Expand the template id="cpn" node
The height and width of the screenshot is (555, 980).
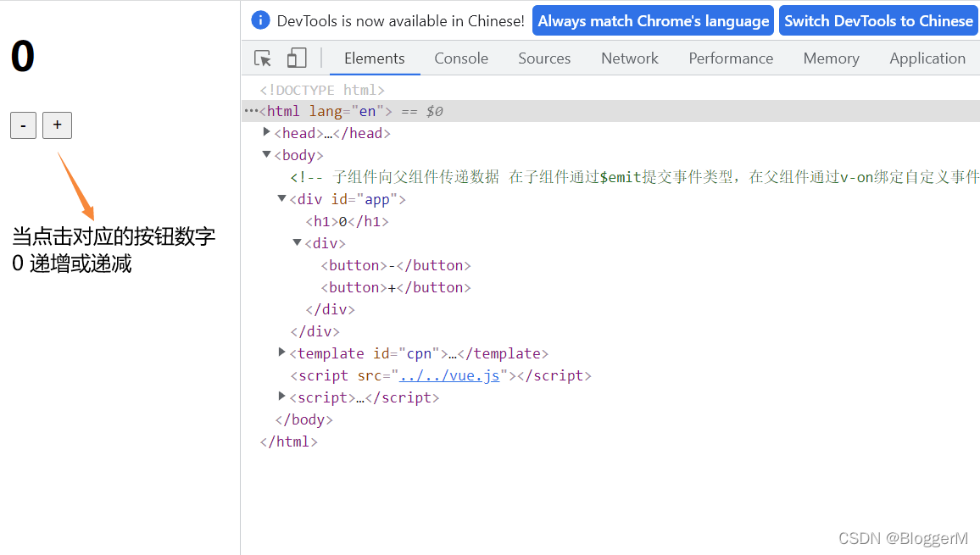pyautogui.click(x=281, y=352)
